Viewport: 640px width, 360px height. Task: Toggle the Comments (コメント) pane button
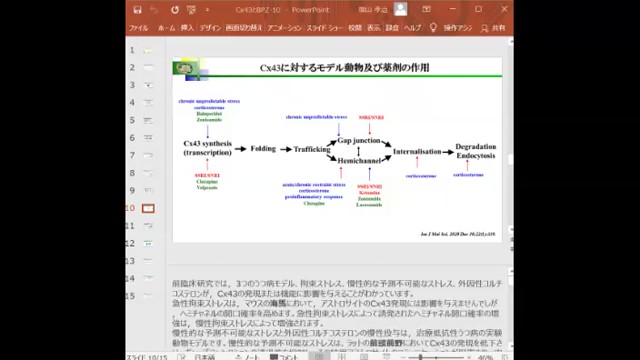tap(284, 357)
